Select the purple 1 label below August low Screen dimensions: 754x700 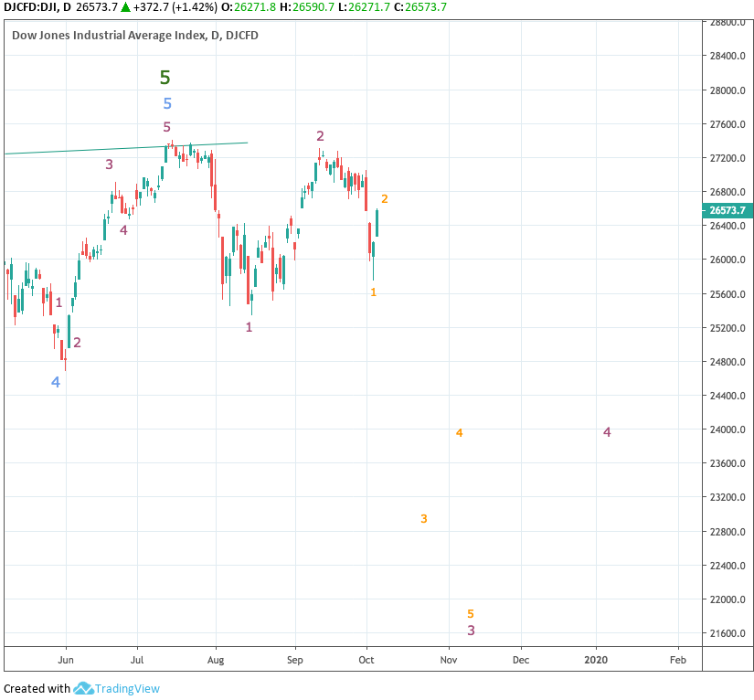pyautogui.click(x=250, y=327)
